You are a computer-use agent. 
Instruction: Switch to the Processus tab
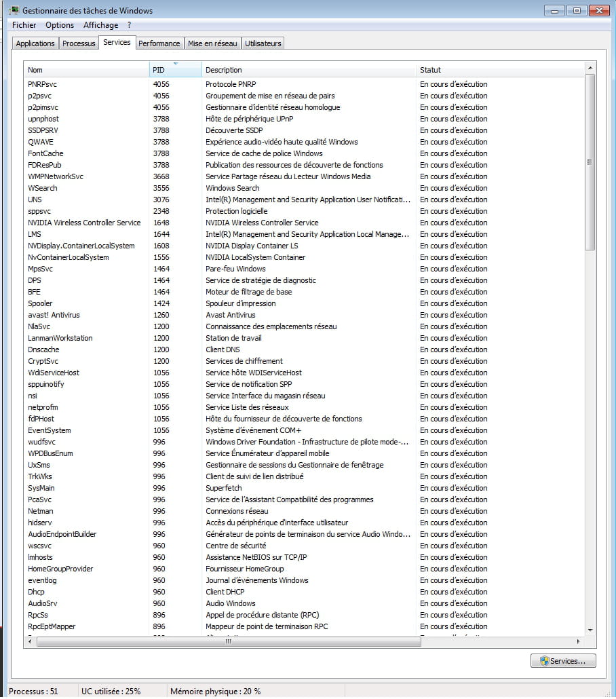79,43
